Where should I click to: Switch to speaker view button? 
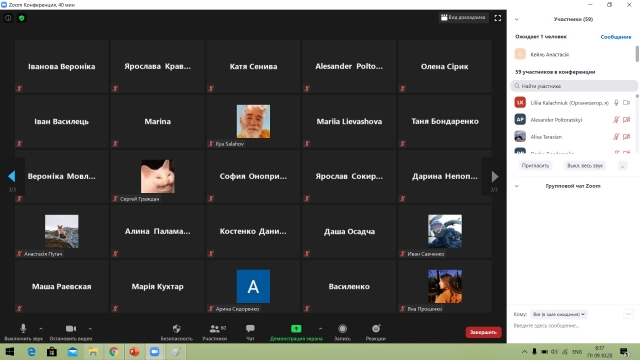point(463,18)
